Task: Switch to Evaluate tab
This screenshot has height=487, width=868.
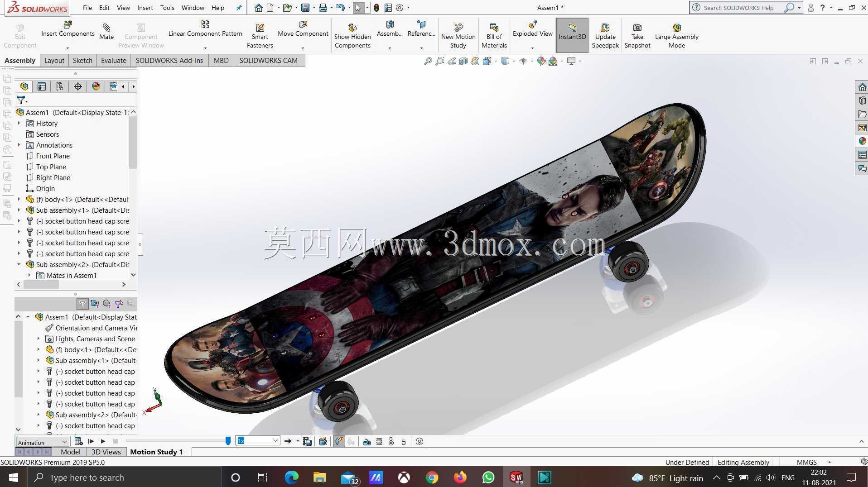Action: pyautogui.click(x=113, y=61)
